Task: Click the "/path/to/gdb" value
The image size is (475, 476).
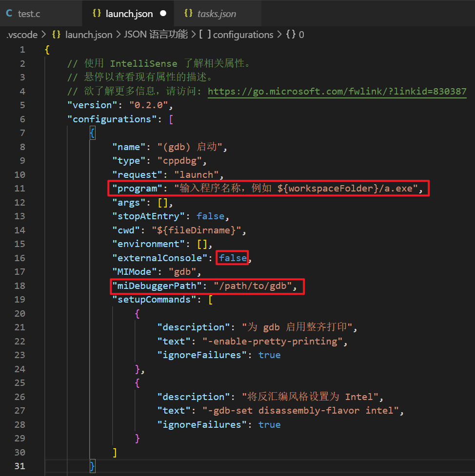Action: [x=253, y=286]
